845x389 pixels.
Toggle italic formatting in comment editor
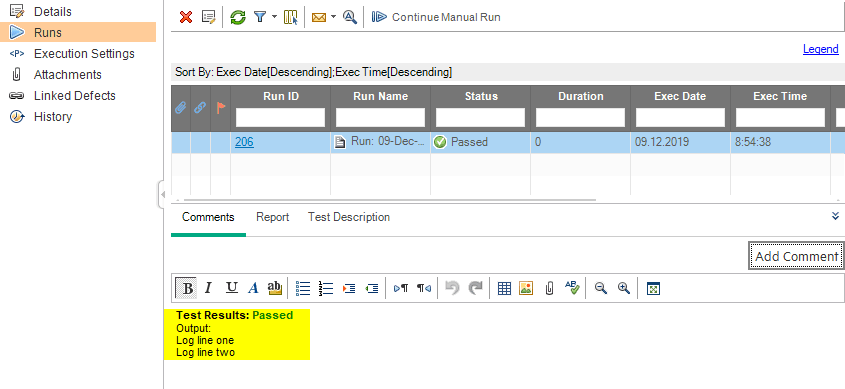pyautogui.click(x=209, y=288)
